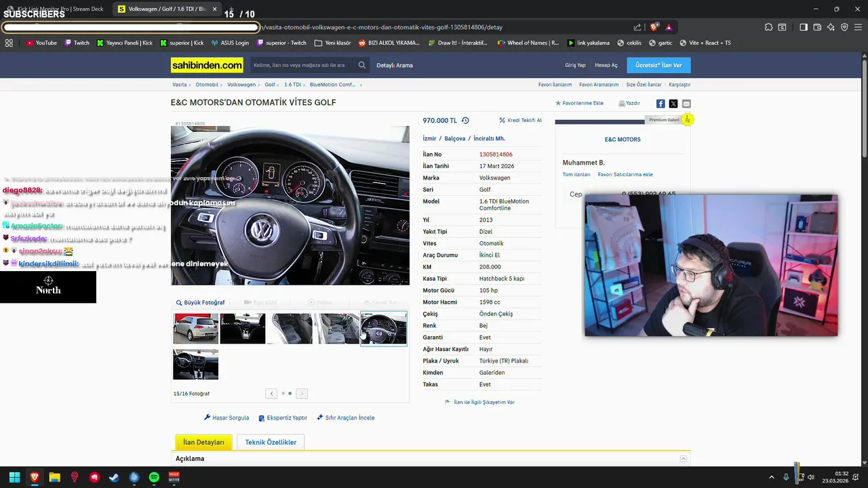This screenshot has width=868, height=488.
Task: Click the taskbar microphone icon
Action: point(786,478)
